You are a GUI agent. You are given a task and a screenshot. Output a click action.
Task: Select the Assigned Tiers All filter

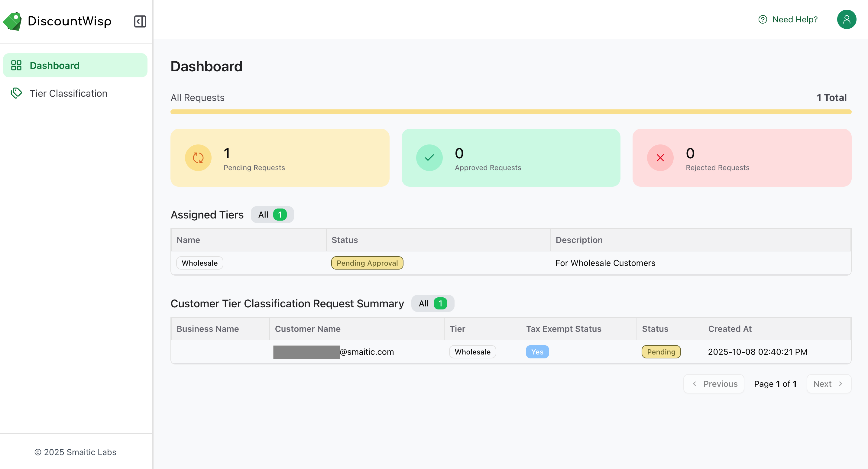coord(272,215)
